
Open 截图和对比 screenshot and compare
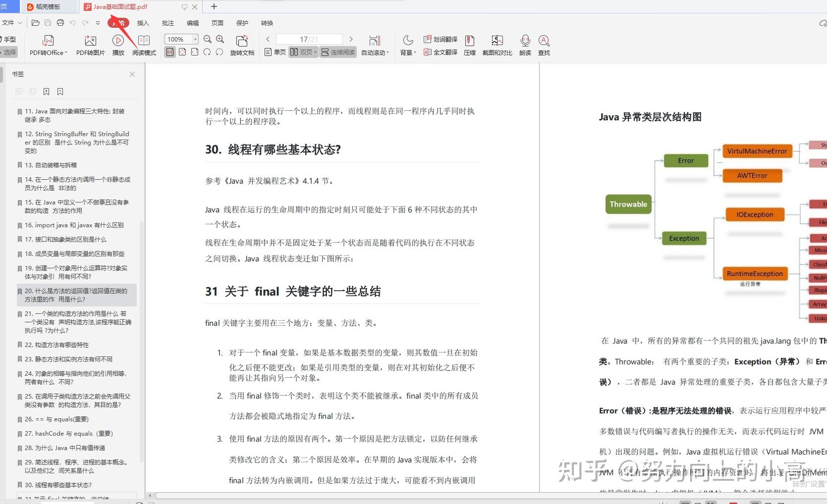[497, 45]
